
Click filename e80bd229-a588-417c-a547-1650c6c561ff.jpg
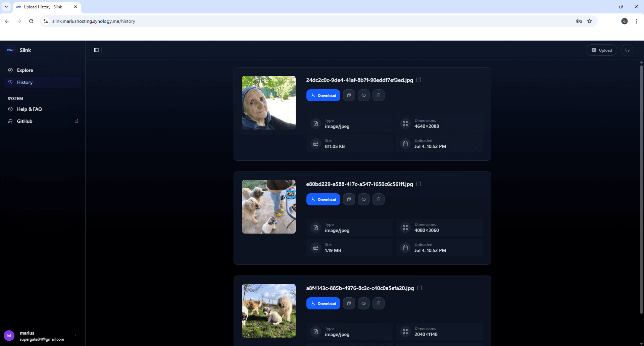[359, 184]
